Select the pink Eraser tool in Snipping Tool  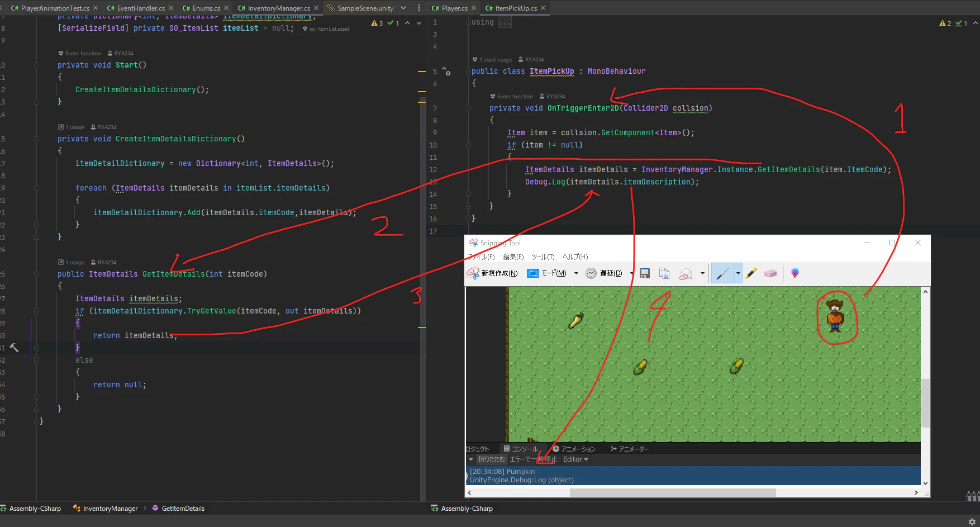(x=770, y=273)
